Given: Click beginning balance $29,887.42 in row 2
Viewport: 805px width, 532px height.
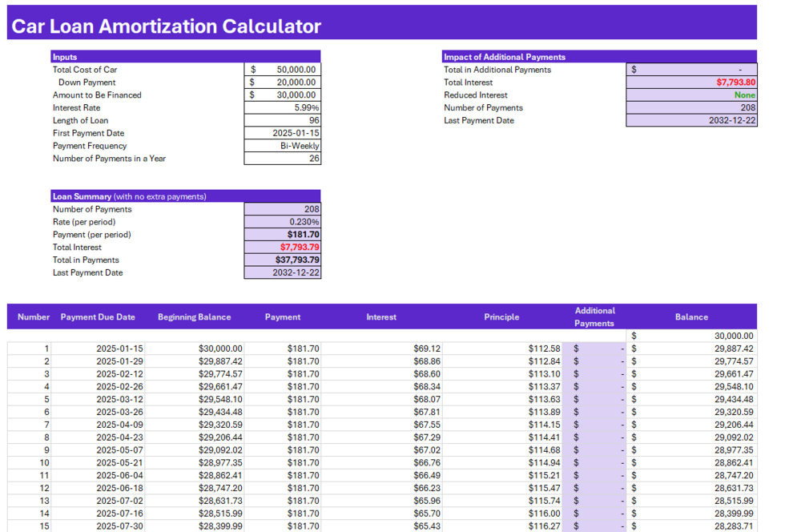Looking at the screenshot, I should click(194, 361).
